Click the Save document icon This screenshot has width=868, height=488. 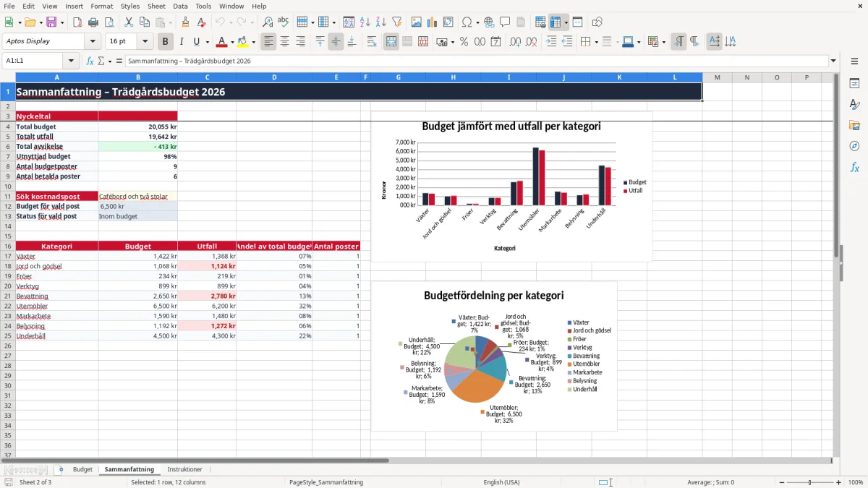(52, 22)
